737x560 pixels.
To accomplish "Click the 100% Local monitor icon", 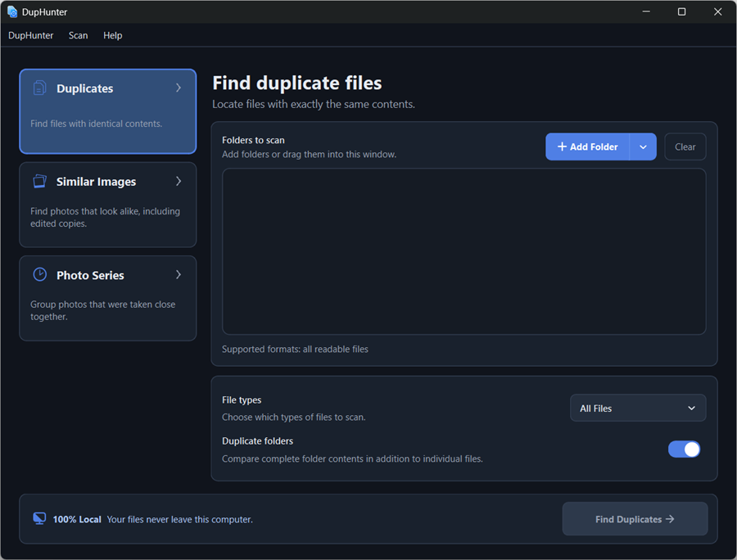I will coord(39,519).
